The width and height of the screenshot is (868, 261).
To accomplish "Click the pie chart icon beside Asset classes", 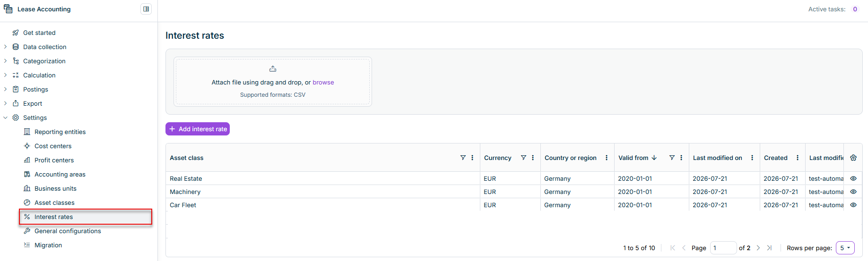I will tap(27, 202).
